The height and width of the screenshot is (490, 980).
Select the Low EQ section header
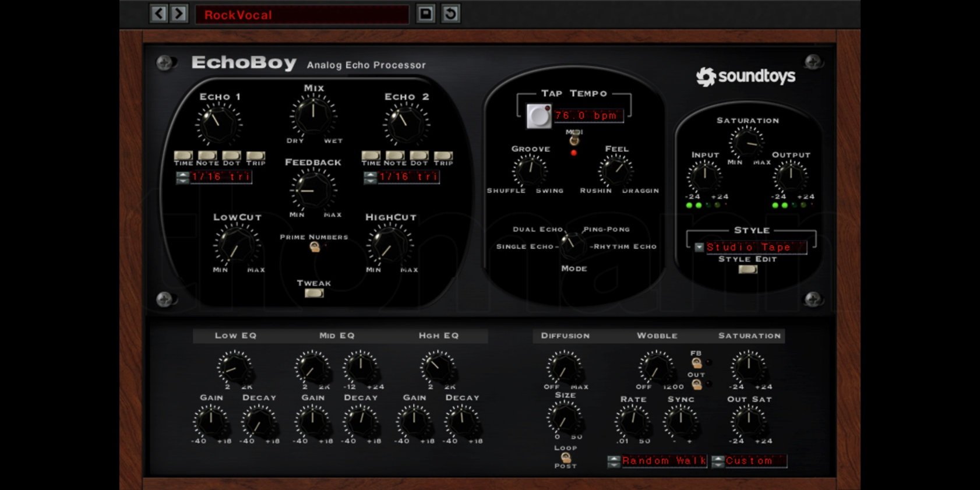coord(235,336)
